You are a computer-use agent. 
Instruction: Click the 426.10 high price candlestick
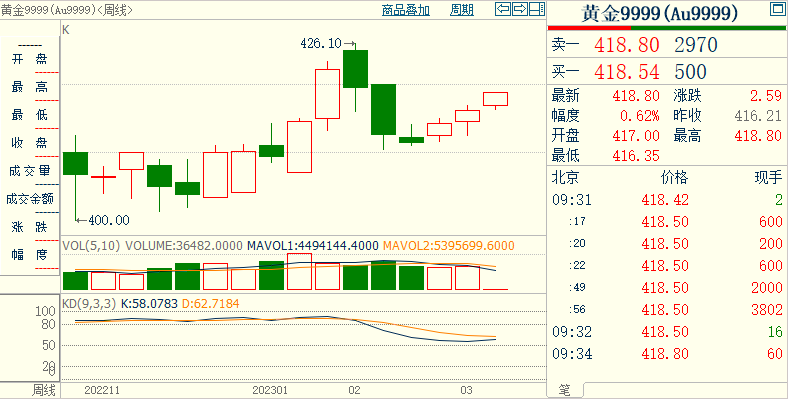355,69
